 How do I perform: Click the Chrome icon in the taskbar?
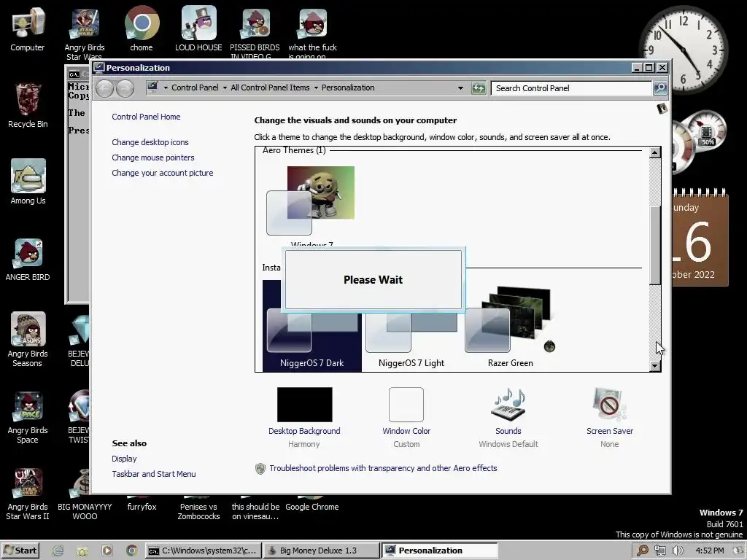pyautogui.click(x=132, y=551)
